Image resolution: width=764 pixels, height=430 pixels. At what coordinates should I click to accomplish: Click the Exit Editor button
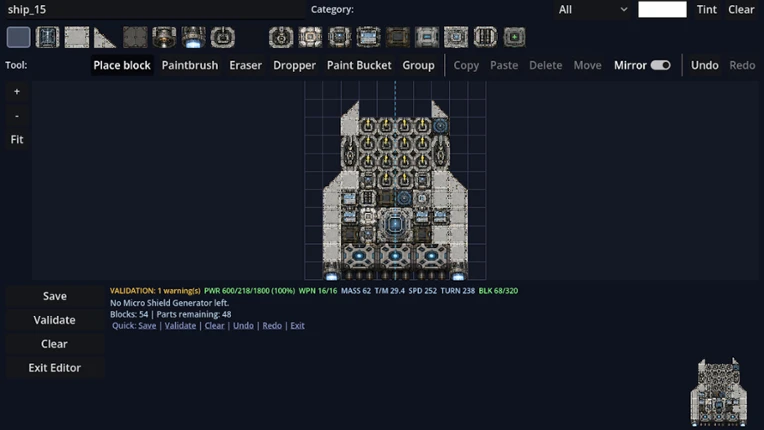point(55,368)
